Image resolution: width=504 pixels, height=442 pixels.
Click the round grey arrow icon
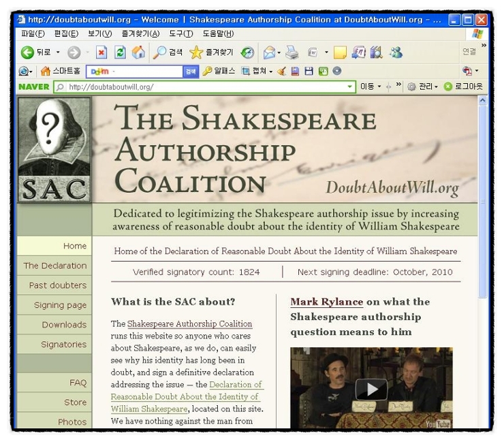(336, 71)
